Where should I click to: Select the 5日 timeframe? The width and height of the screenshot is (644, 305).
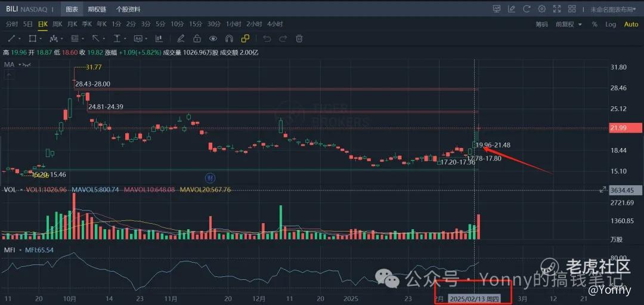(28, 24)
